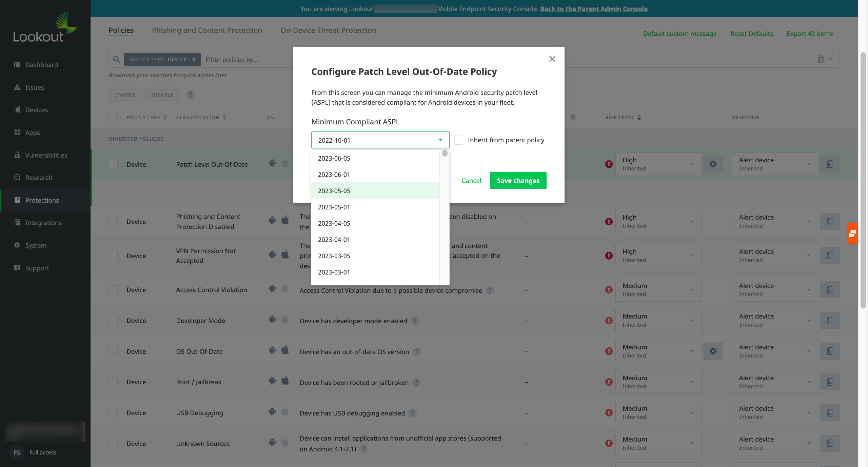The width and height of the screenshot is (868, 467).
Task: Open Vulnerabilities in the sidebar
Action: coord(46,155)
